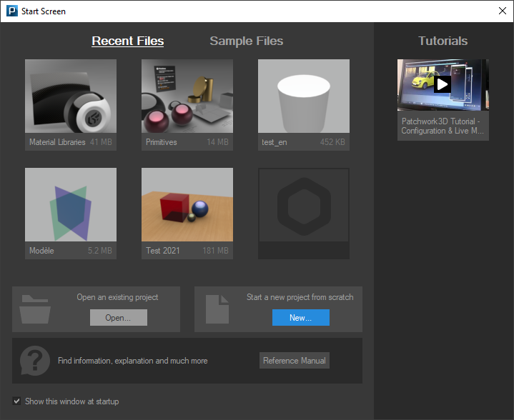Click the folder icon beside Open project
514x420 pixels.
point(35,309)
